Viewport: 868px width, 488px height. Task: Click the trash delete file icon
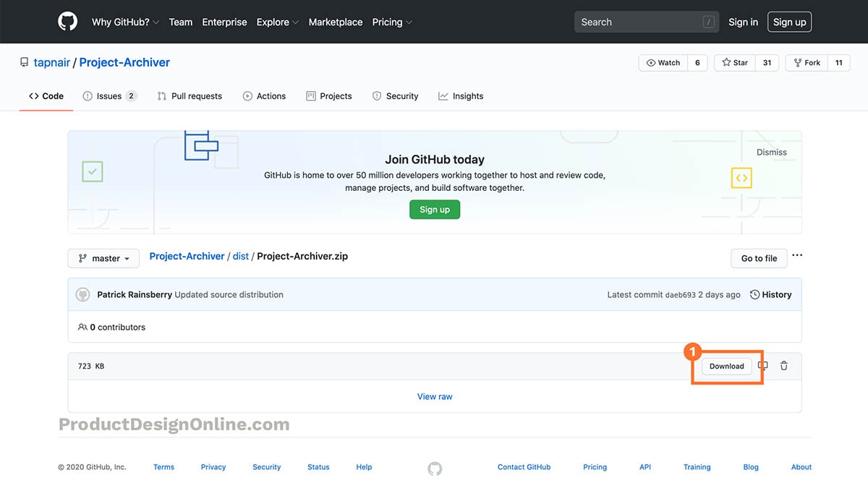pyautogui.click(x=784, y=366)
